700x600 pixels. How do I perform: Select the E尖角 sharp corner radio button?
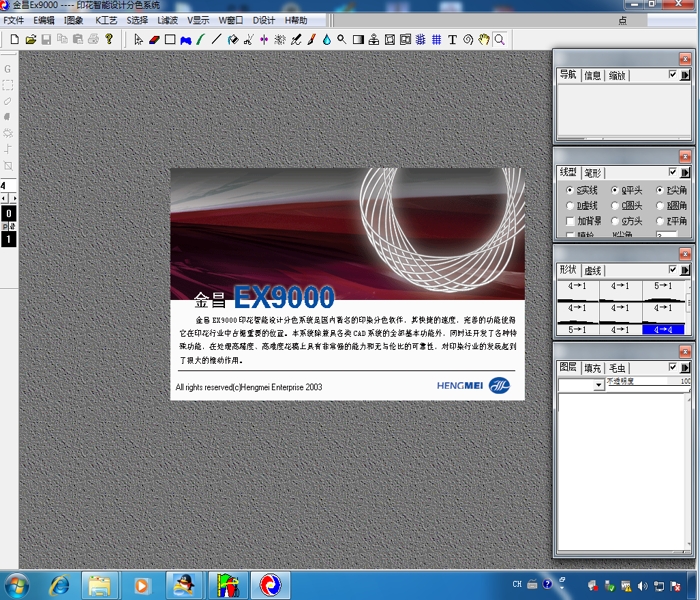660,190
